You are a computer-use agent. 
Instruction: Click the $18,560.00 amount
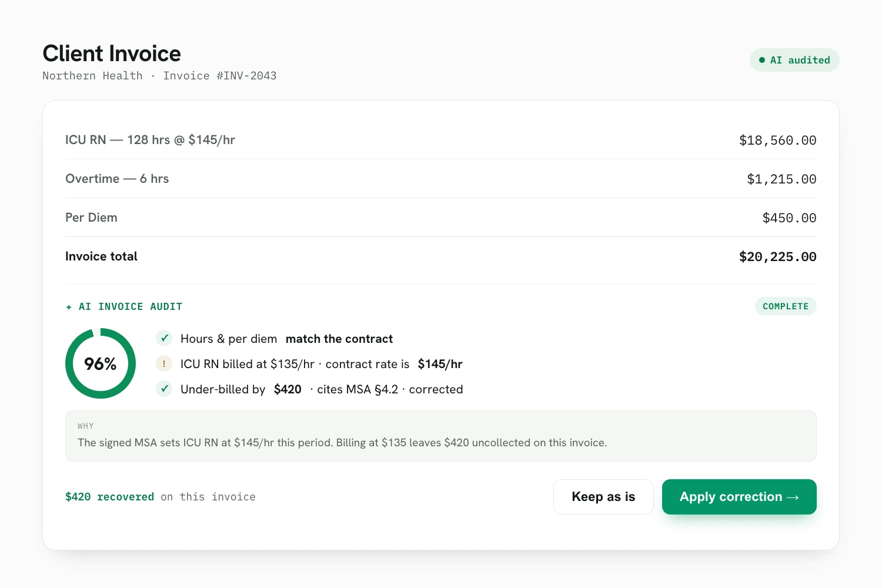click(777, 141)
